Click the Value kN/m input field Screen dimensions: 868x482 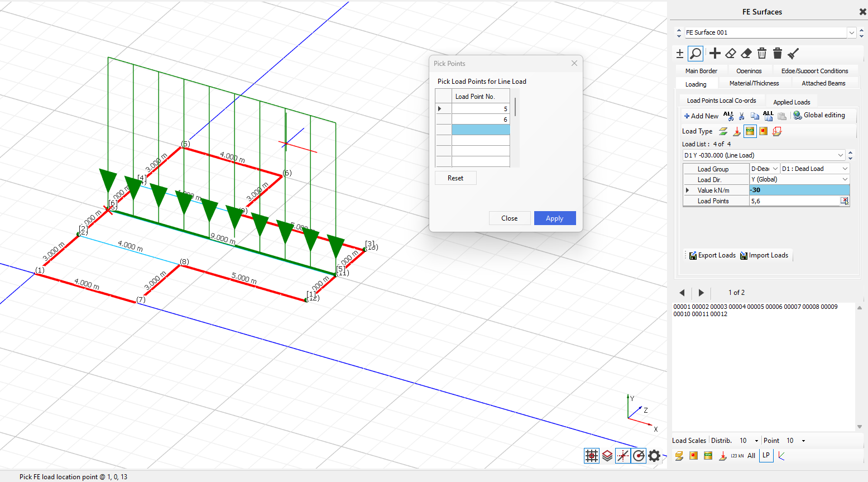[x=798, y=190]
